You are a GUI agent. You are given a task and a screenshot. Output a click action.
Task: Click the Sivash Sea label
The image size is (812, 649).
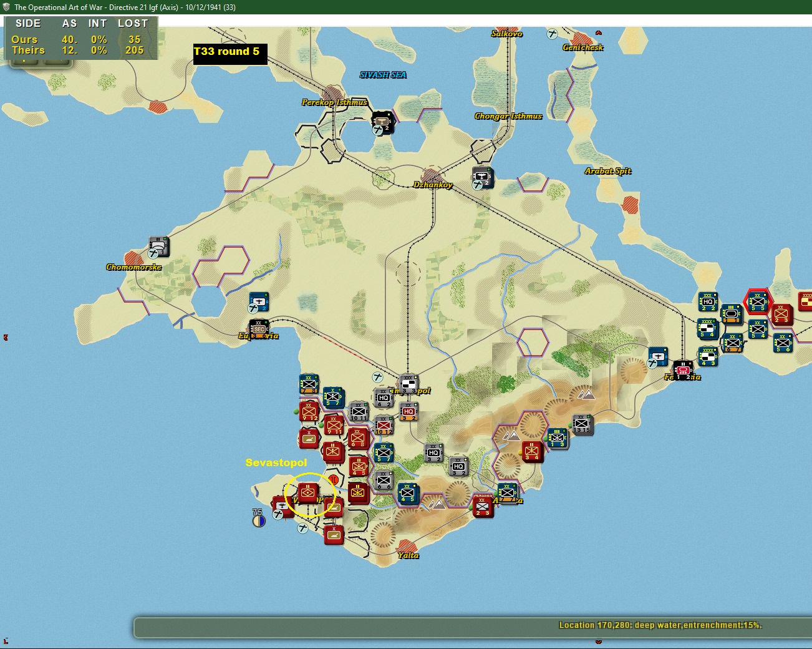383,75
